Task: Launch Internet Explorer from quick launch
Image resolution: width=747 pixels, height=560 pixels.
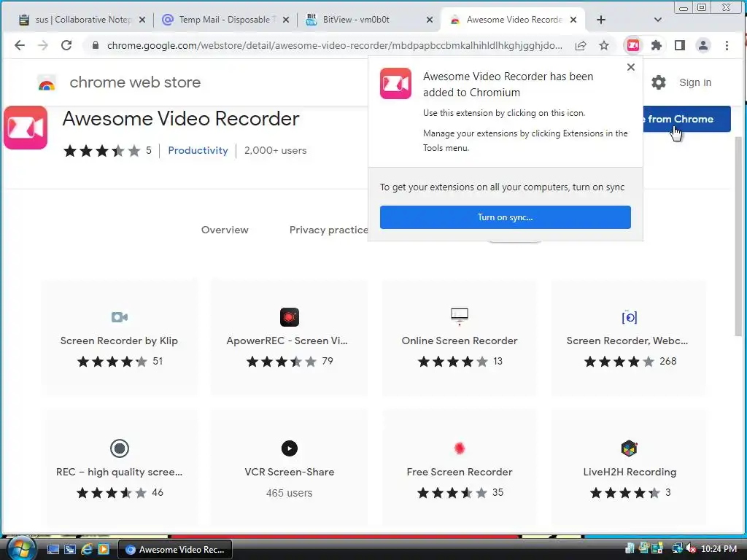Action: click(x=87, y=550)
